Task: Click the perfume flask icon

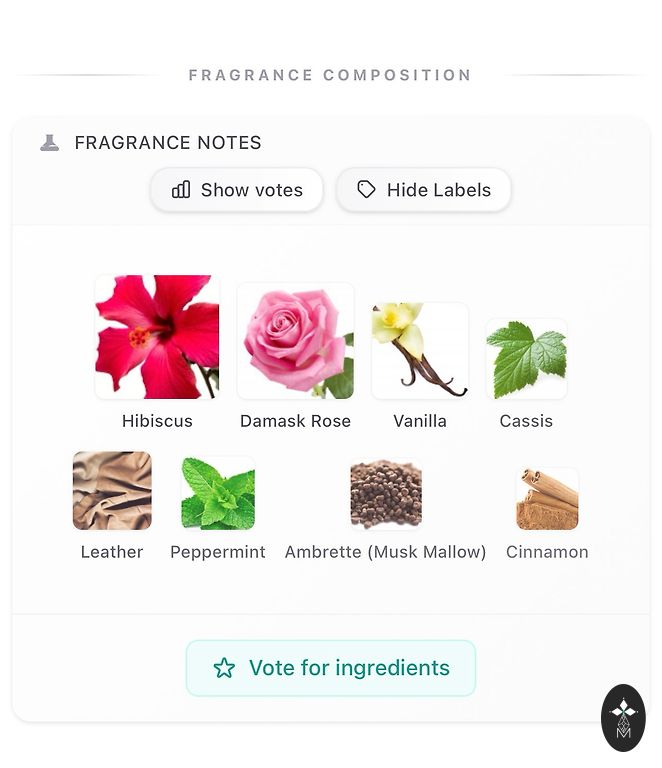Action: 49,143
